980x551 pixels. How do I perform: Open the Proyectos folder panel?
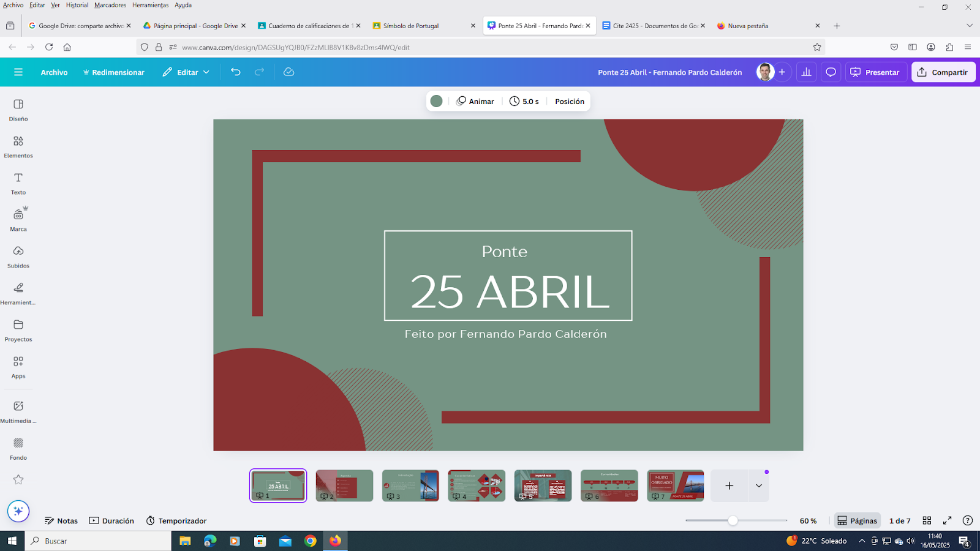18,331
